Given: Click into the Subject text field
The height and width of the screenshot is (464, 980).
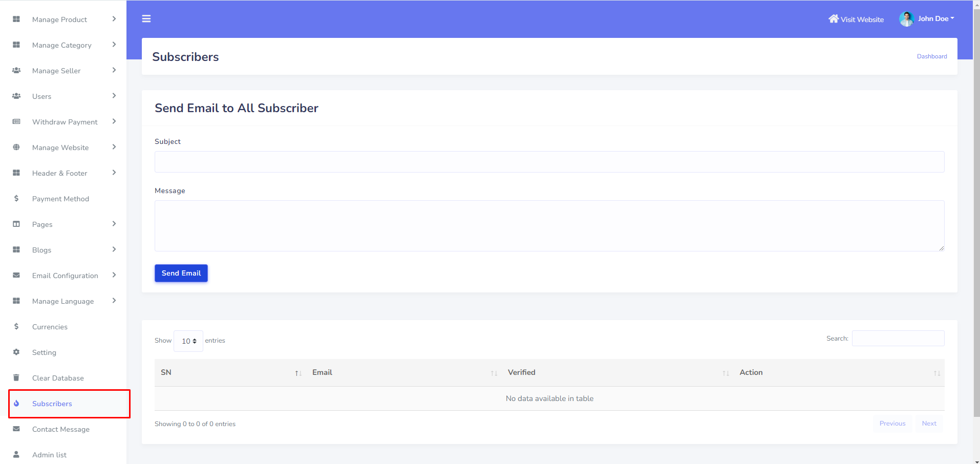Looking at the screenshot, I should tap(549, 162).
